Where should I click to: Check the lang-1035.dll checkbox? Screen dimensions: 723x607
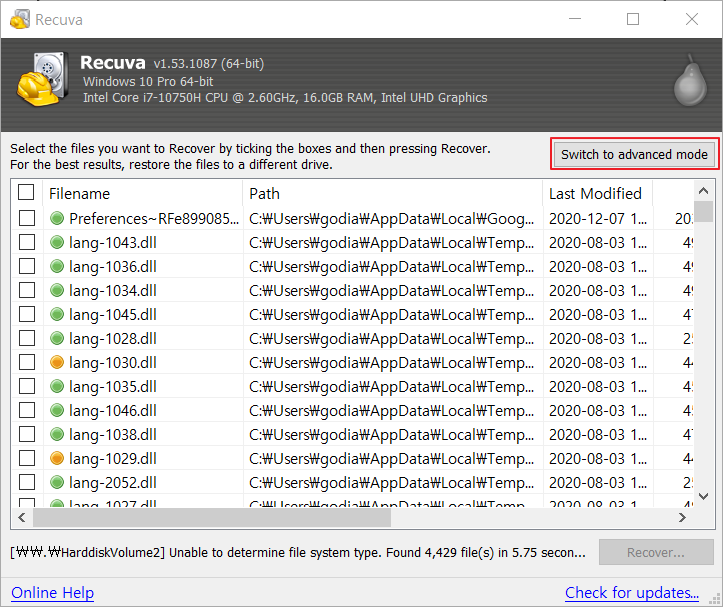coord(27,386)
